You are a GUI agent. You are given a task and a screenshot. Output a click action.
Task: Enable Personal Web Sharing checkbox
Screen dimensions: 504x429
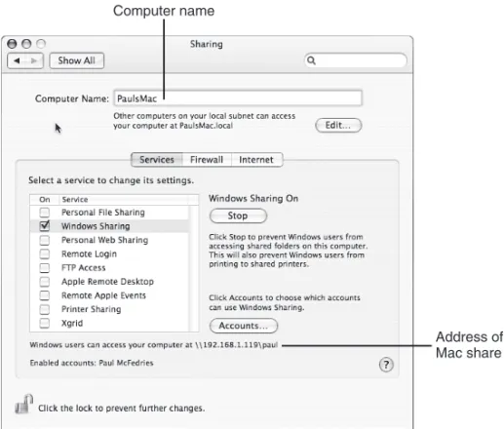pos(45,240)
